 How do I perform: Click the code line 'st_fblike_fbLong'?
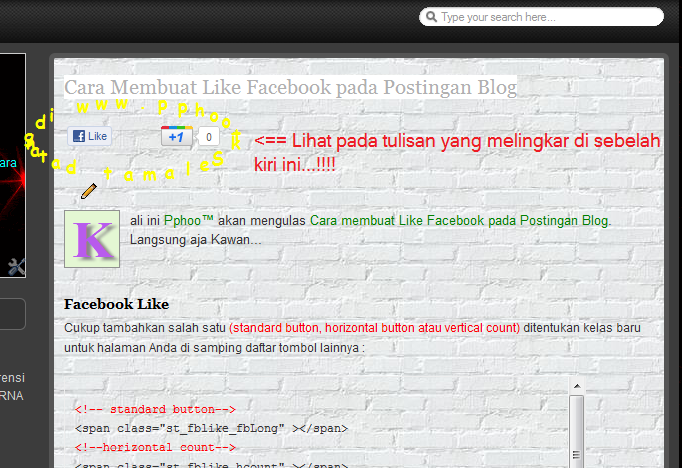coord(222,428)
